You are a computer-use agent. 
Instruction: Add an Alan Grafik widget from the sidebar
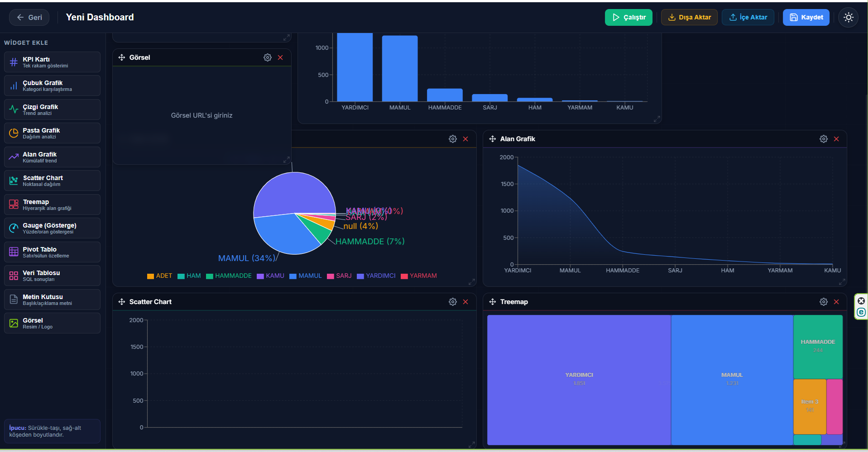pos(52,157)
